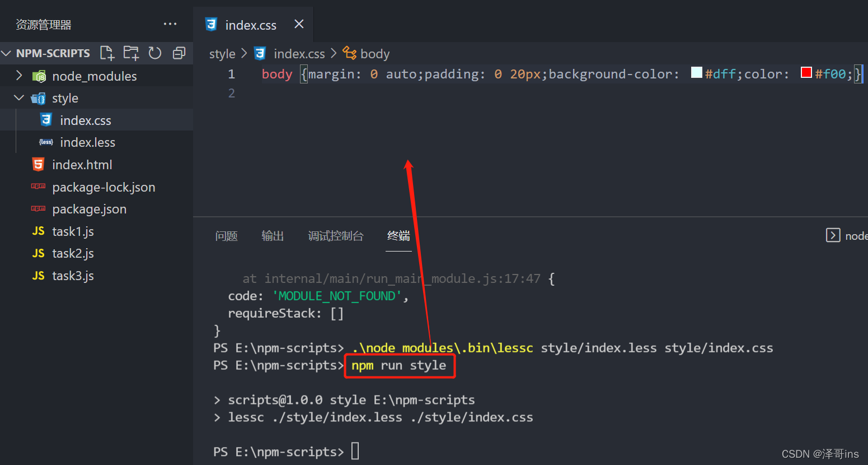Refresh the Explorer with the refresh icon

(154, 53)
